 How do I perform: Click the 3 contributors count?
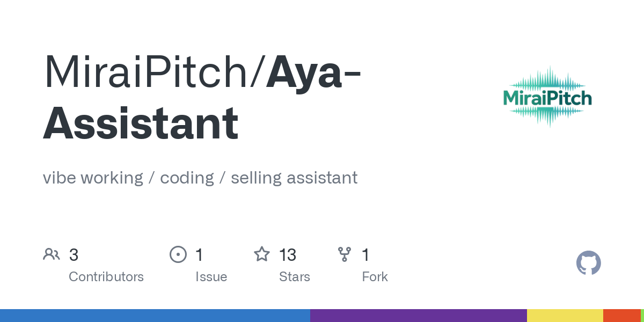coord(74,254)
